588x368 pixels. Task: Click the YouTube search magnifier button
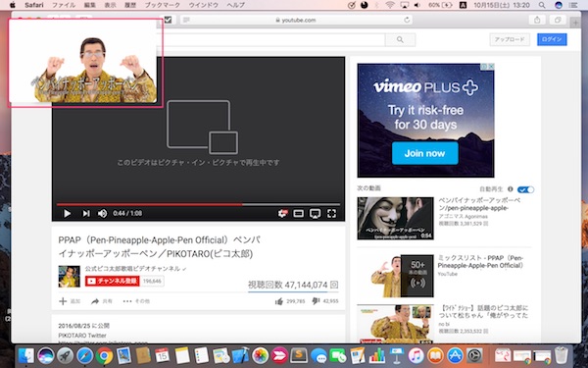[400, 39]
